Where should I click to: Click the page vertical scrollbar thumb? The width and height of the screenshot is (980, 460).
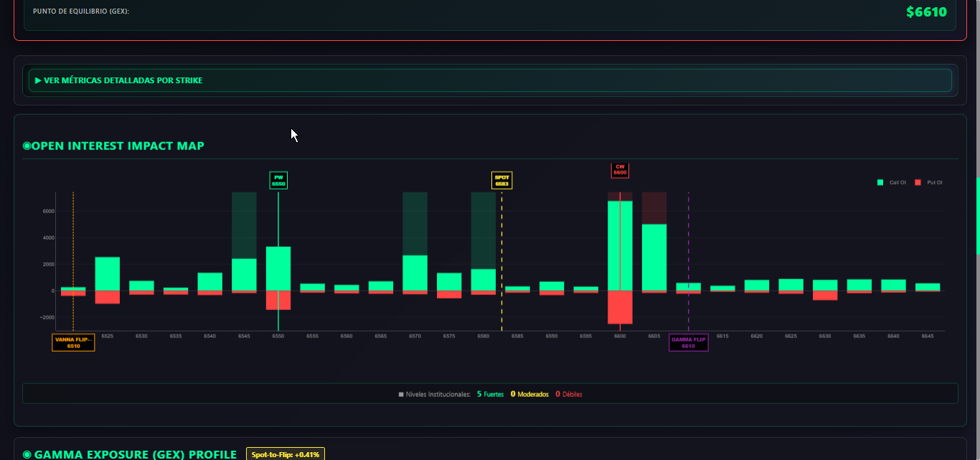[977, 215]
